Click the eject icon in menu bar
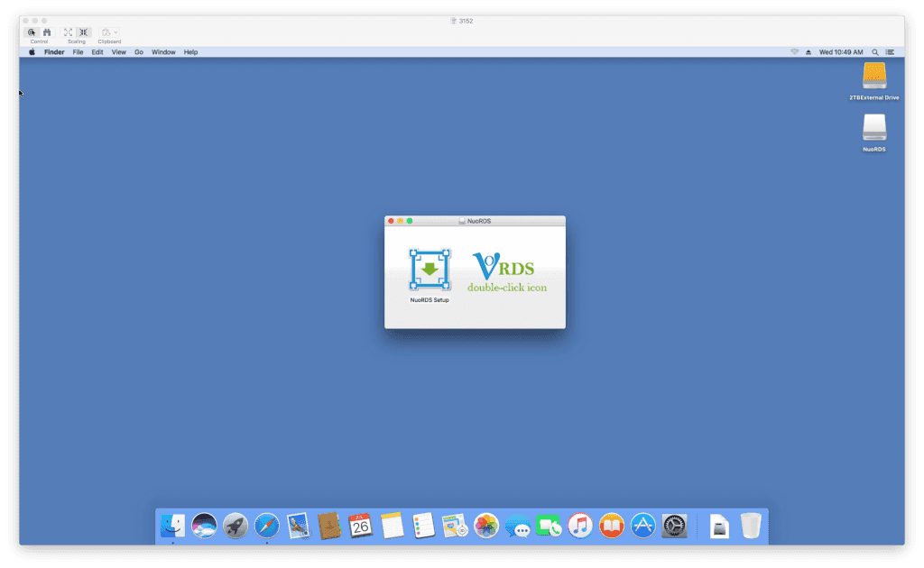Screen dimensions: 924x568 pos(808,51)
